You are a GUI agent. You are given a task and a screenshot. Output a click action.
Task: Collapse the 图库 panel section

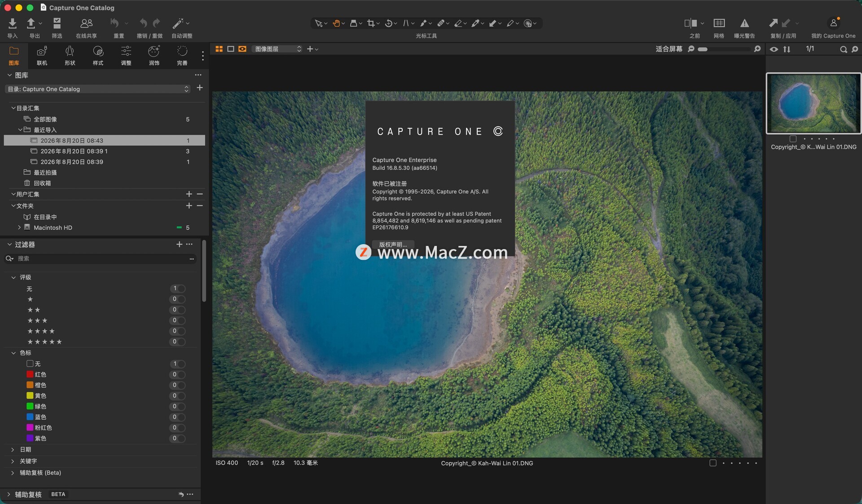[9, 75]
